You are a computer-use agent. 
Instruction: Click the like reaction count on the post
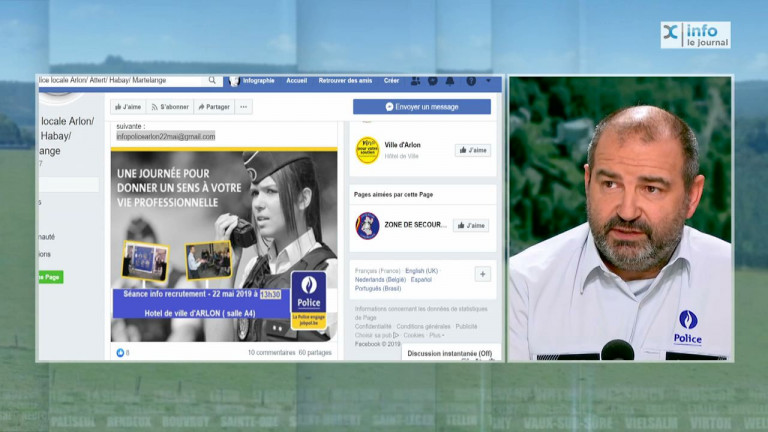point(122,353)
